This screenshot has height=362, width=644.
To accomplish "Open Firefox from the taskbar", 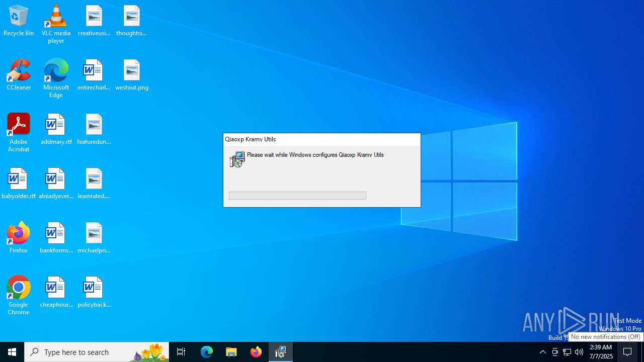I will pos(256,352).
